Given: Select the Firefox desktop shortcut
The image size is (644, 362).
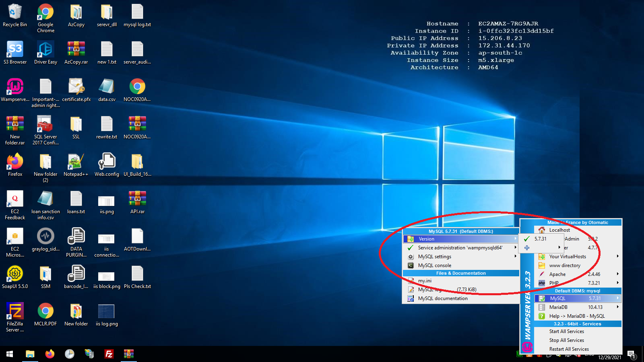Looking at the screenshot, I should tap(15, 165).
